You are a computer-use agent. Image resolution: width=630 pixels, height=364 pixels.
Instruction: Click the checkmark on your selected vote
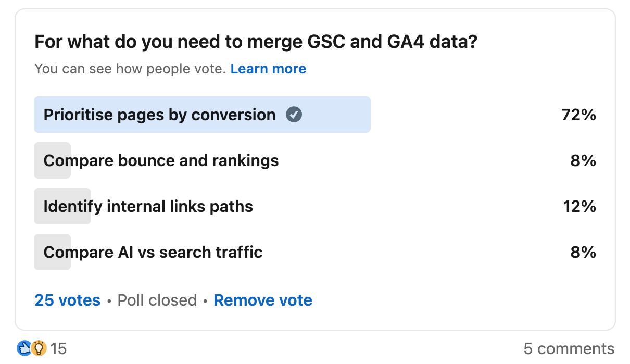[294, 115]
